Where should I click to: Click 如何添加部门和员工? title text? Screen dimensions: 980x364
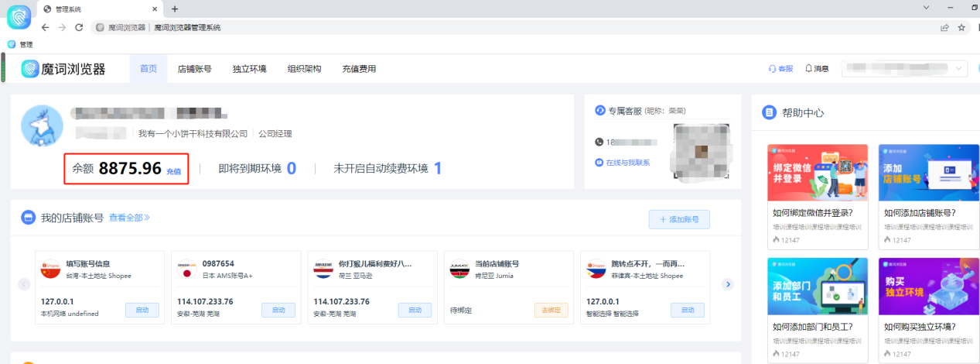pyautogui.click(x=813, y=326)
